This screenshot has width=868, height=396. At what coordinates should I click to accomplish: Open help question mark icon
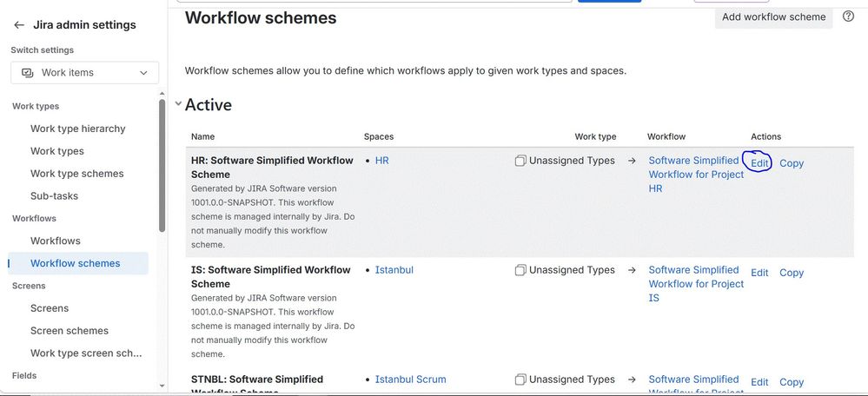(x=848, y=16)
